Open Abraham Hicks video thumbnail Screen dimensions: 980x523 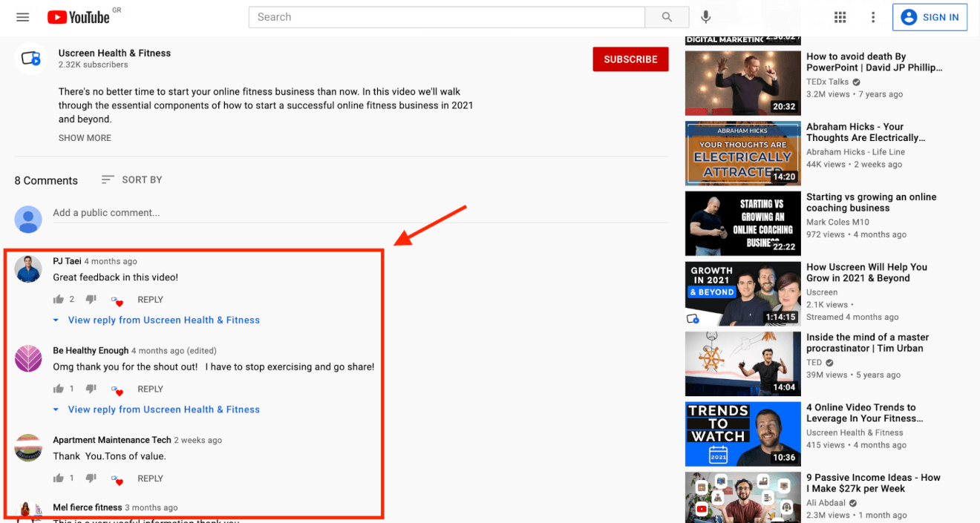click(x=742, y=153)
